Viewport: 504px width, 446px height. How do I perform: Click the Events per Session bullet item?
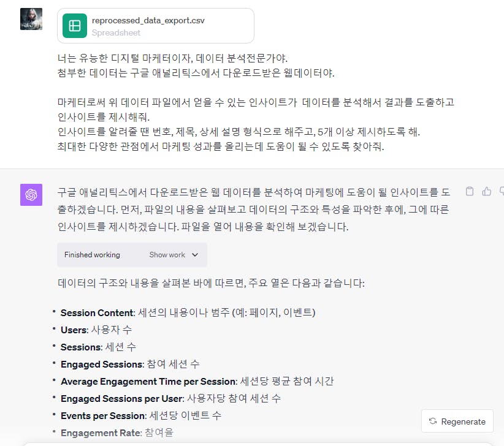141,415
